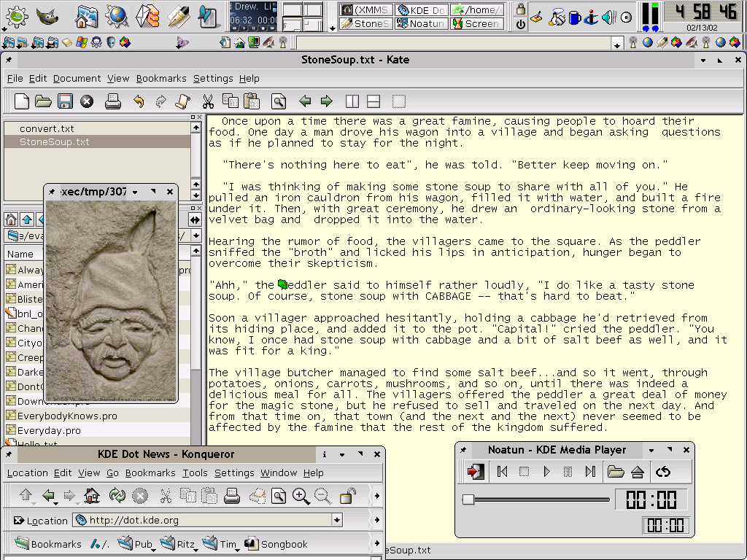The width and height of the screenshot is (747, 560).
Task: Go to Home in Konqueror toolbar
Action: [x=92, y=496]
